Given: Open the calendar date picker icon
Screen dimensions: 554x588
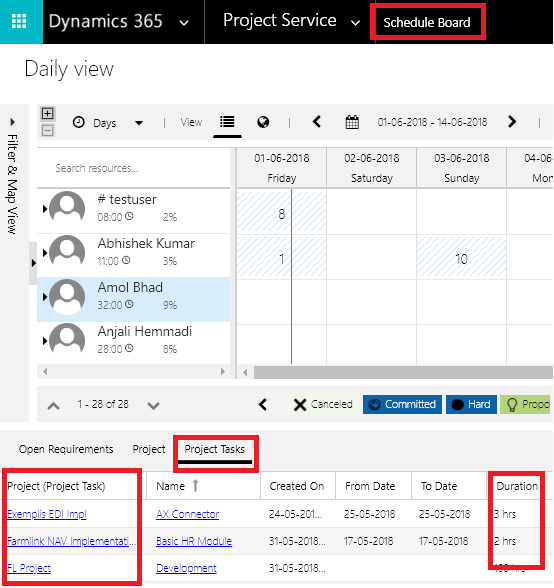Looking at the screenshot, I should point(352,122).
